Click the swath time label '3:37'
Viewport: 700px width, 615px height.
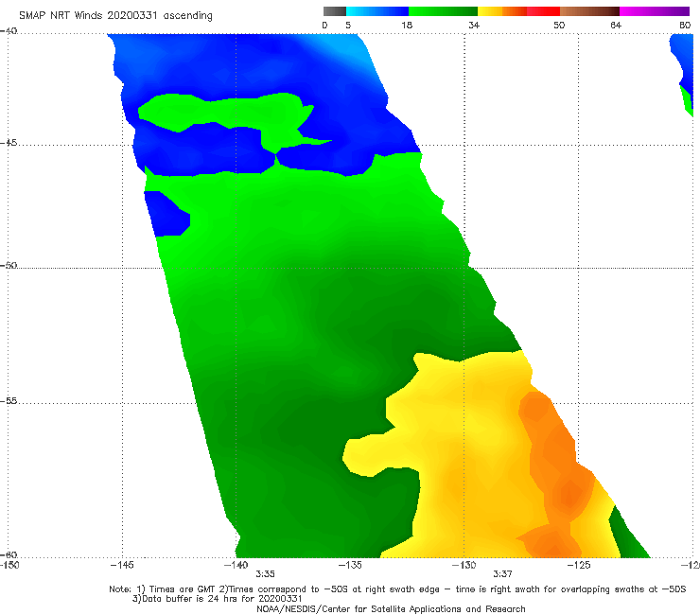point(502,574)
